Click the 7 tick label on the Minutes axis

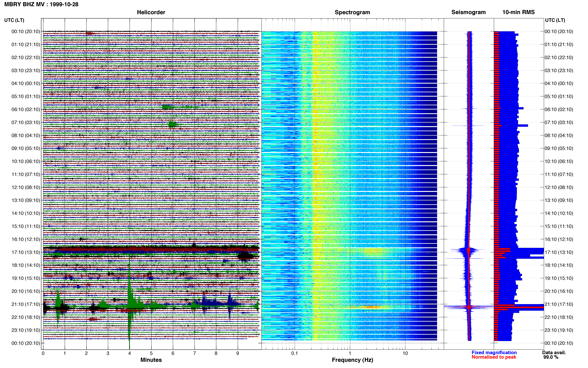pos(195,353)
